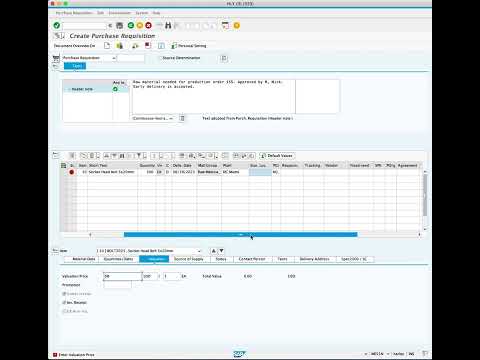Select the Header note text entry
The width and height of the screenshot is (480, 360).
coord(82,89)
